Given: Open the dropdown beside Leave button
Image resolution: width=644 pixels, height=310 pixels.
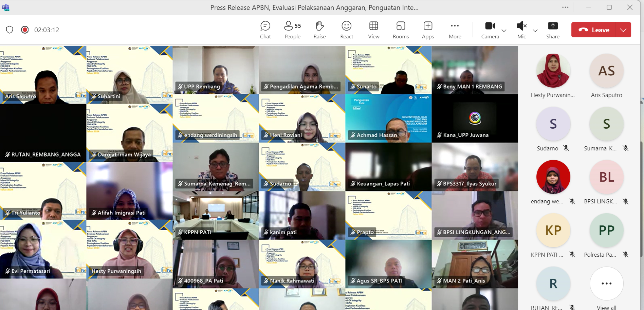Looking at the screenshot, I should pos(623,30).
